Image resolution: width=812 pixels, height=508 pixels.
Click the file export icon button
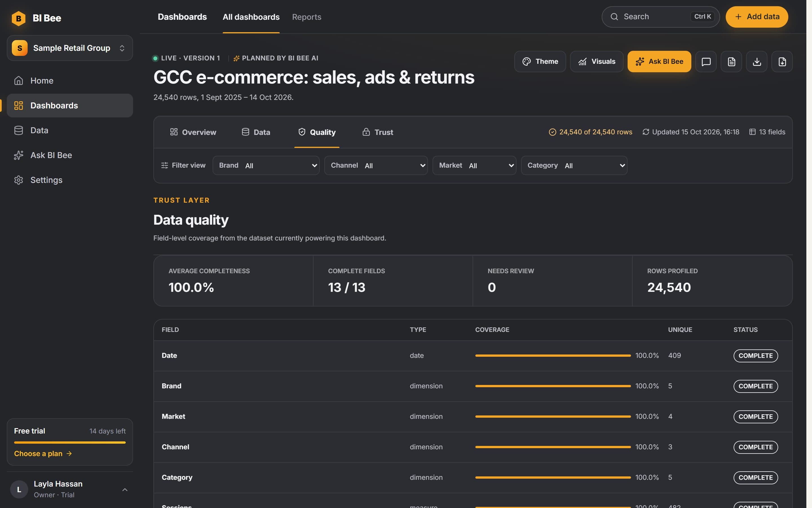point(782,62)
